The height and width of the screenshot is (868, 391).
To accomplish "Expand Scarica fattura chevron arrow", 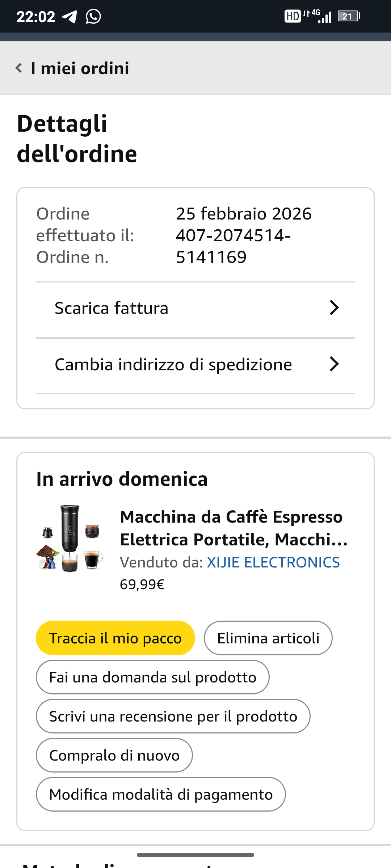I will pos(334,308).
